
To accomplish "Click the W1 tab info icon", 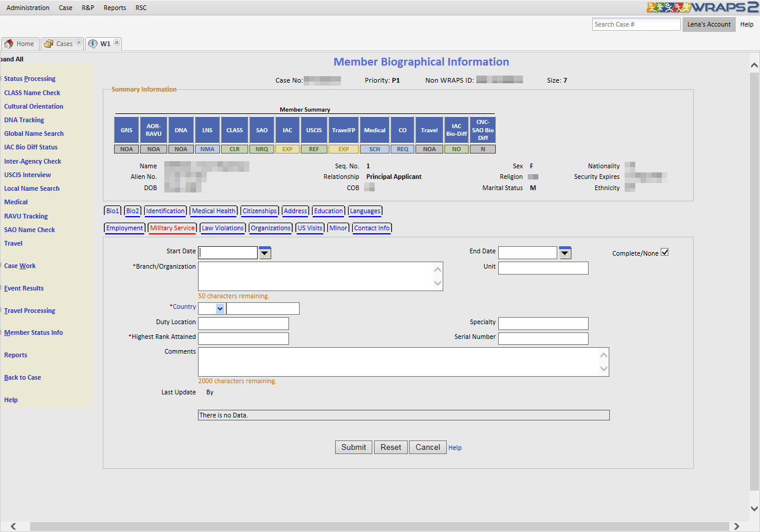I will 93,44.
